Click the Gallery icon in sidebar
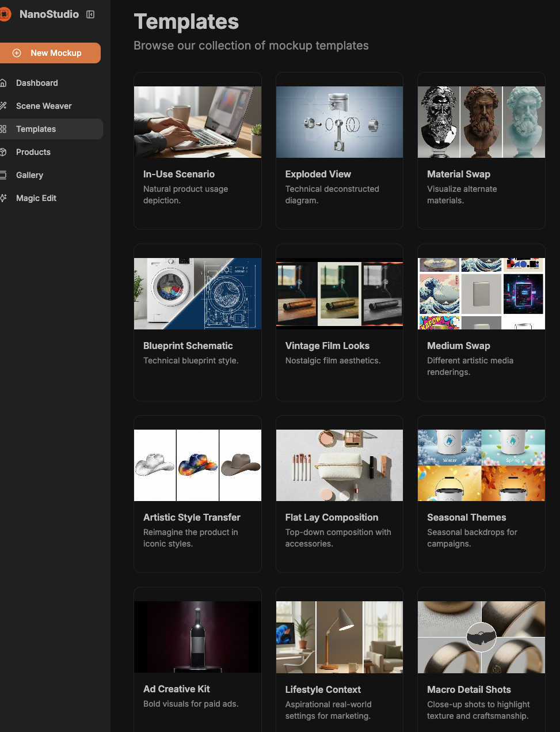560x732 pixels. 3,175
